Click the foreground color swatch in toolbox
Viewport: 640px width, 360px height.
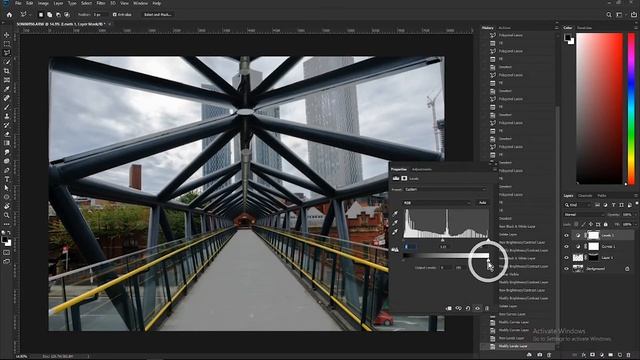4,240
